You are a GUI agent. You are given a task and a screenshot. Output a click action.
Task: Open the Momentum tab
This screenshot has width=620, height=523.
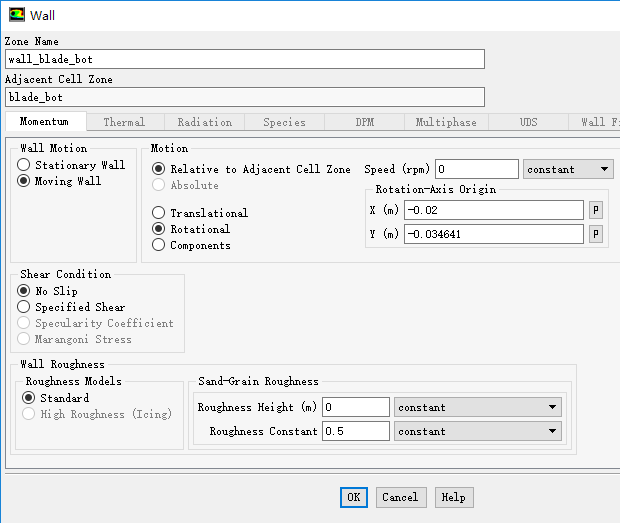44,122
